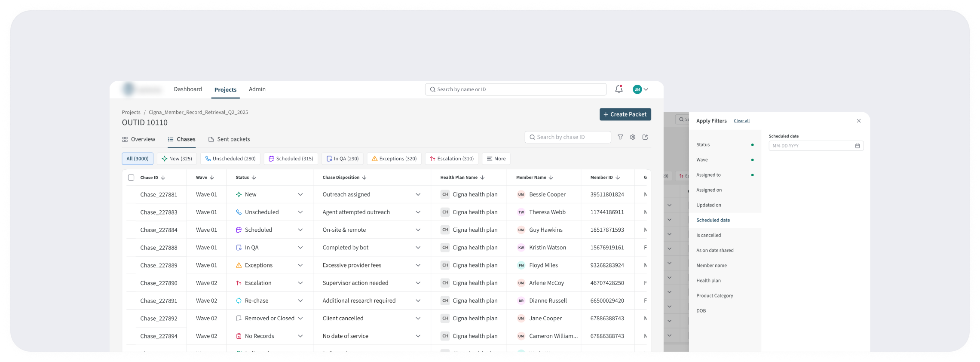
Task: Close the Apply Filters panel
Action: pyautogui.click(x=858, y=121)
